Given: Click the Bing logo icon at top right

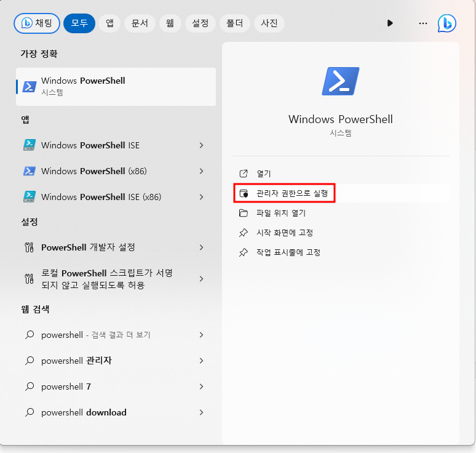Looking at the screenshot, I should (x=447, y=23).
